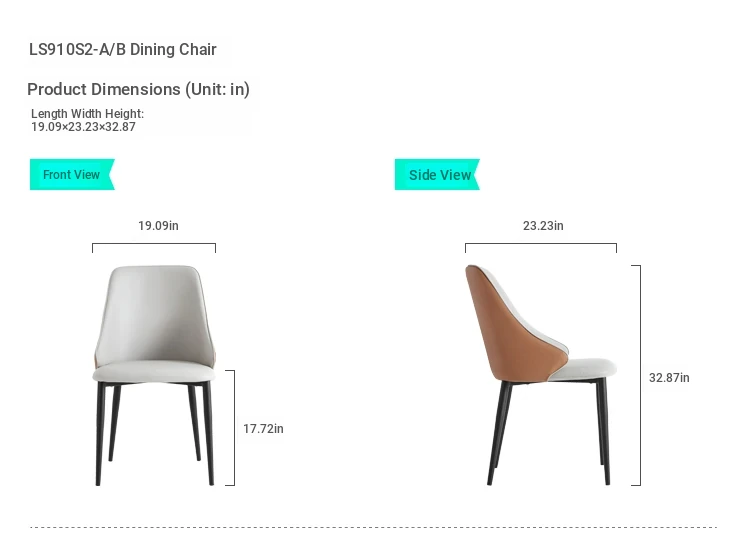Click the Product Dimensions heading
Image resolution: width=750 pixels, height=548 pixels.
138,89
